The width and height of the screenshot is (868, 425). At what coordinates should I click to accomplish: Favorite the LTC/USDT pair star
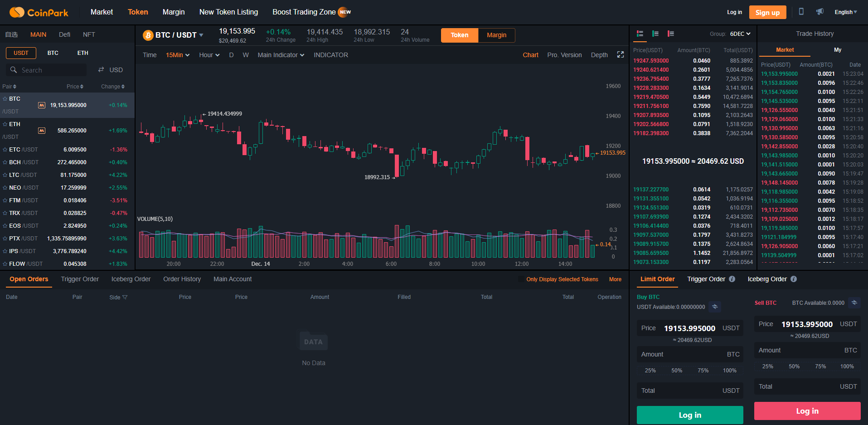coord(5,175)
